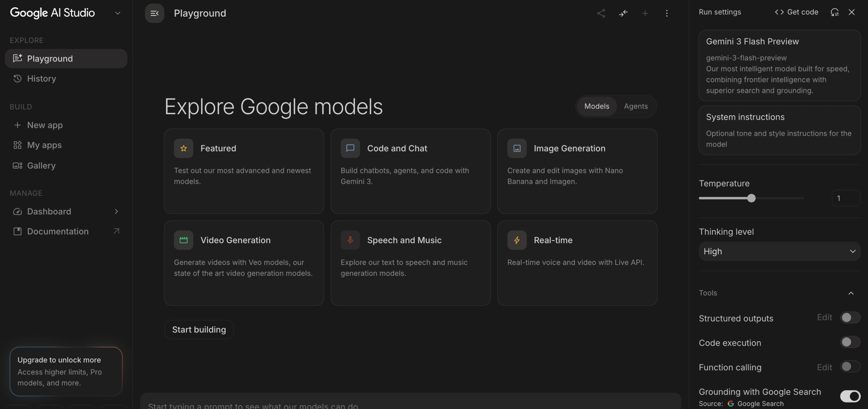Click the Temperature slider handle
This screenshot has height=409, width=868.
pos(751,198)
